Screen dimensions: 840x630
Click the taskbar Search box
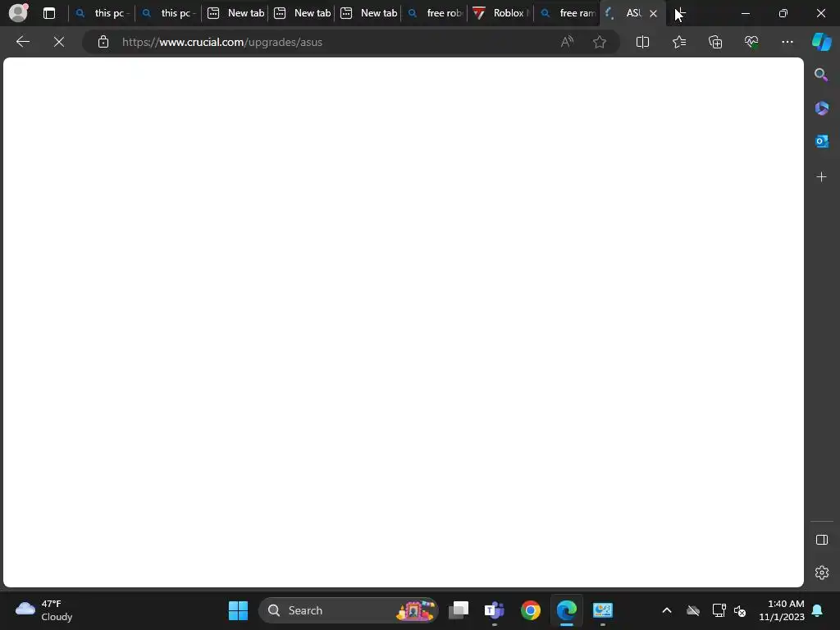click(x=348, y=610)
